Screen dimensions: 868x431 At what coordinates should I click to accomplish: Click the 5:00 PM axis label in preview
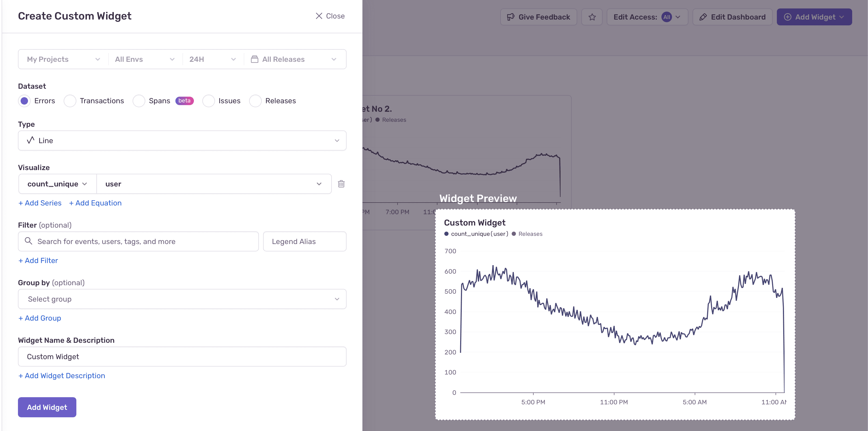533,402
